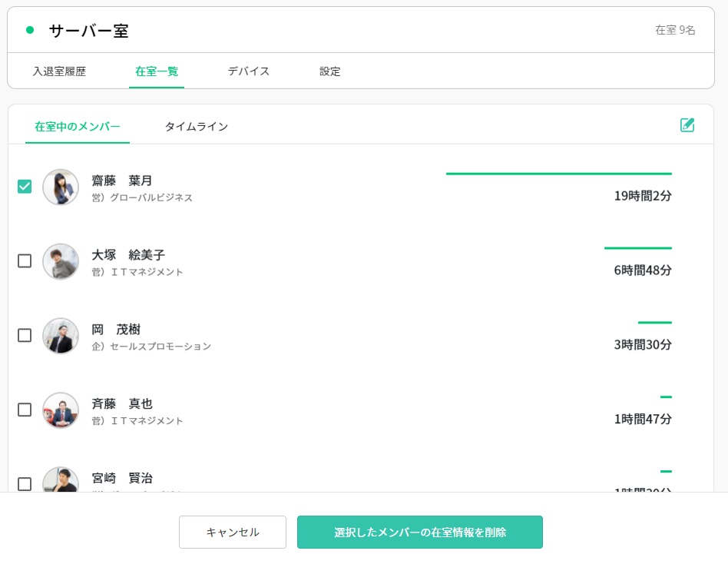Viewport: 728px width, 564px height.
Task: Tick the checkbox for 斉藤 真也
Action: pyautogui.click(x=25, y=410)
